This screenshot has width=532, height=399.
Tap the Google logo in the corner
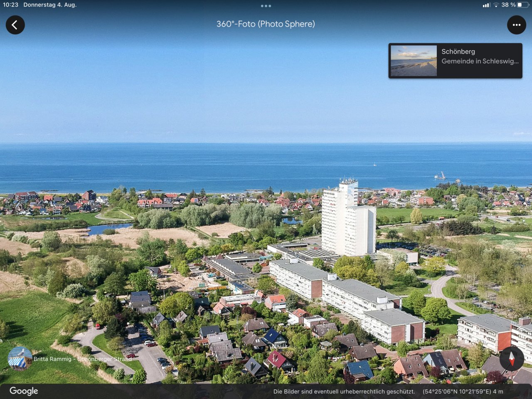24,391
